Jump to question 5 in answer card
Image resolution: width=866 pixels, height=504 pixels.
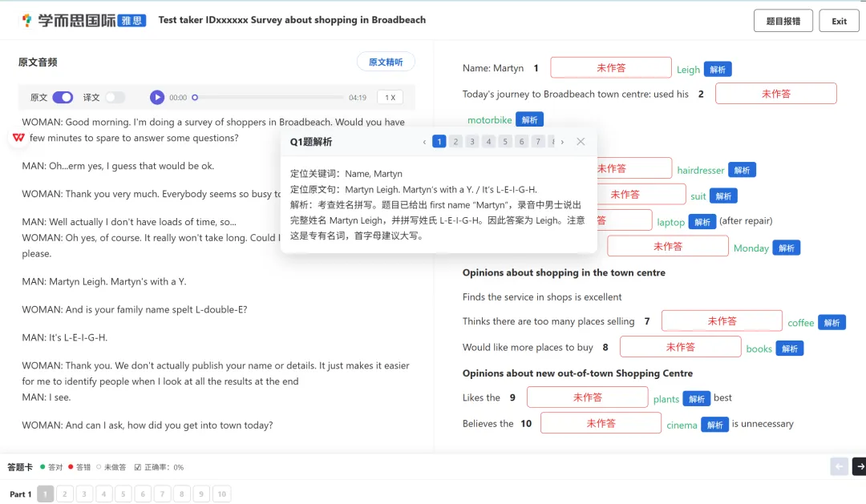pyautogui.click(x=123, y=494)
